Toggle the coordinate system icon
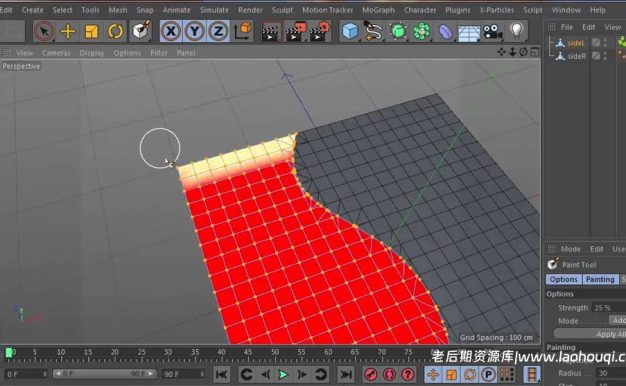 click(243, 31)
